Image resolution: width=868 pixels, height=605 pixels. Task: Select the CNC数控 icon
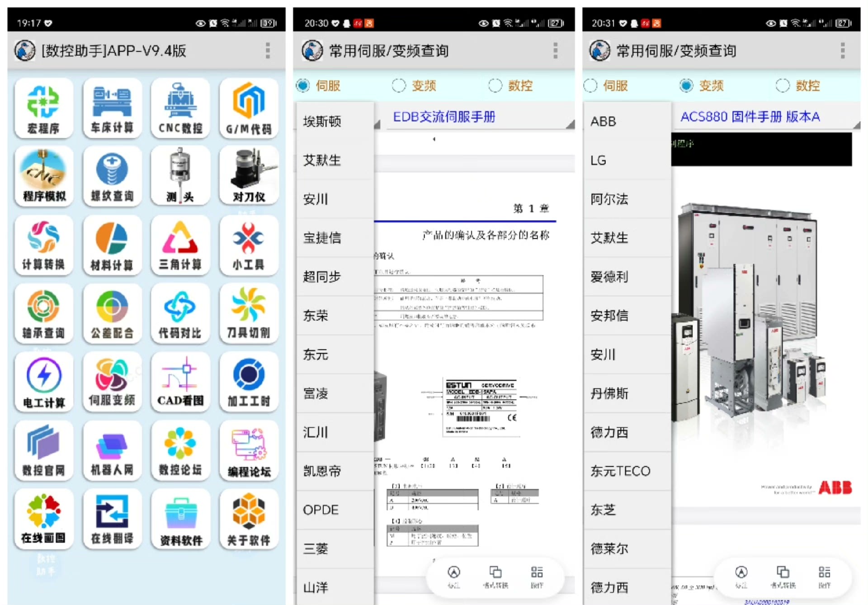click(180, 109)
